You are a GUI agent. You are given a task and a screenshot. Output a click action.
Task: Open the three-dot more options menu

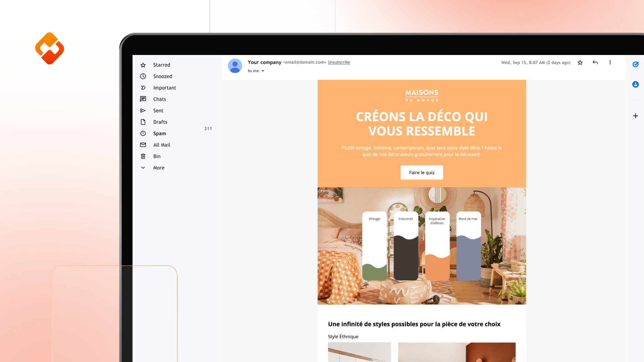(x=610, y=62)
